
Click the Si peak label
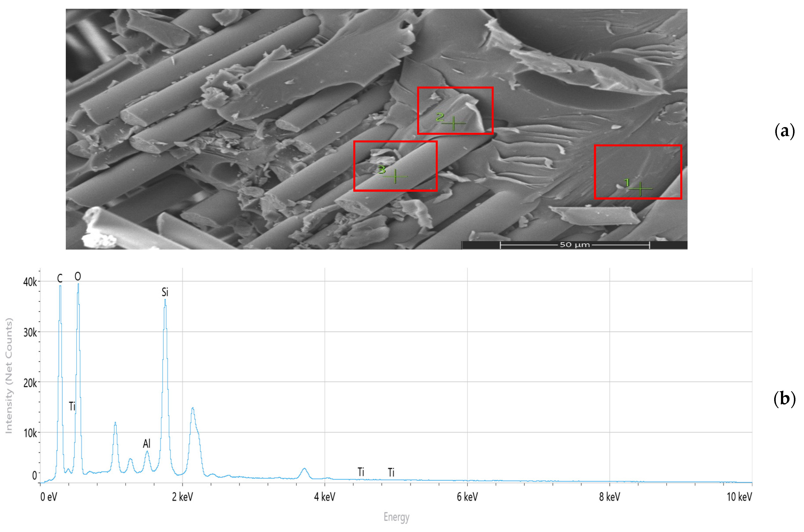165,292
